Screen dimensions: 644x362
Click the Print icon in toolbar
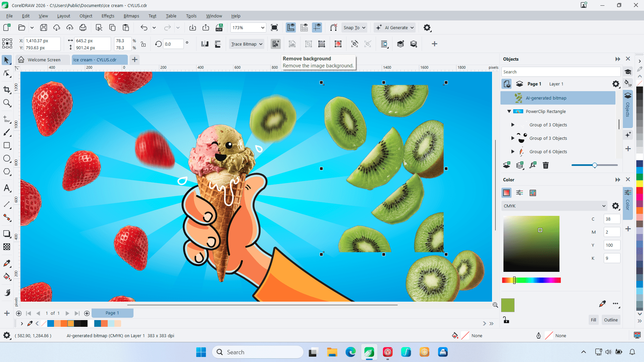[x=83, y=28]
